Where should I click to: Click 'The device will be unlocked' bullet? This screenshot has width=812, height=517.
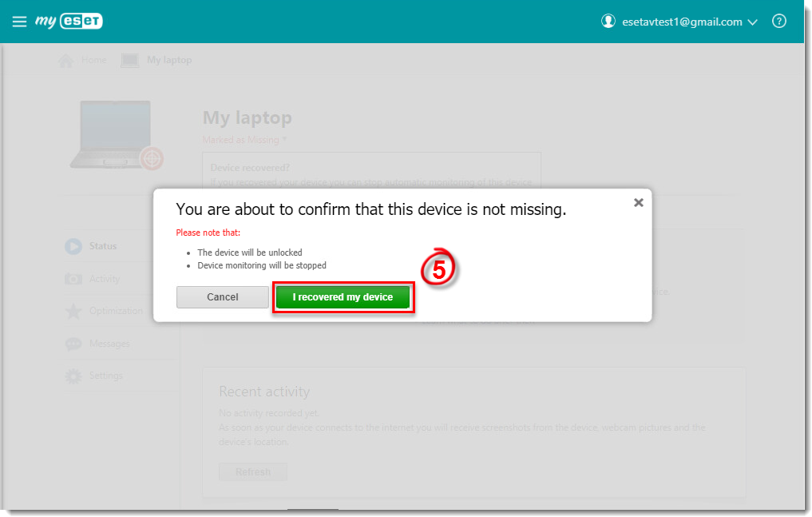250,253
